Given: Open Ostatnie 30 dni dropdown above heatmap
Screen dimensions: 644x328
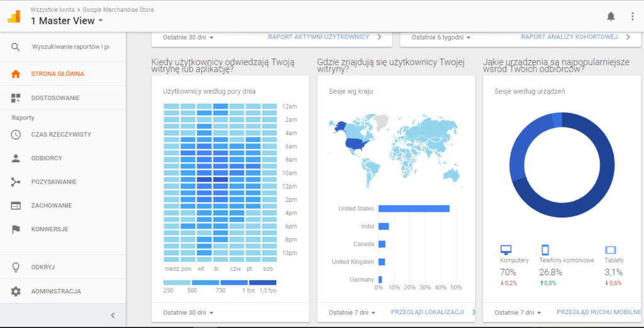Looking at the screenshot, I should coord(189,37).
